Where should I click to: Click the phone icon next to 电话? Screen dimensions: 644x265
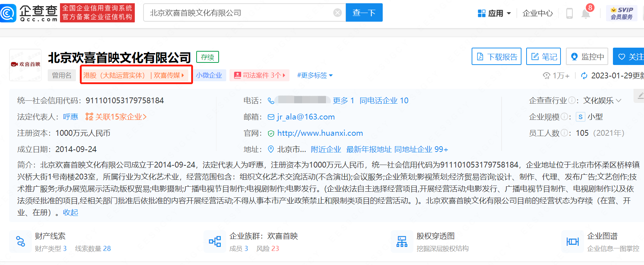[x=271, y=101]
